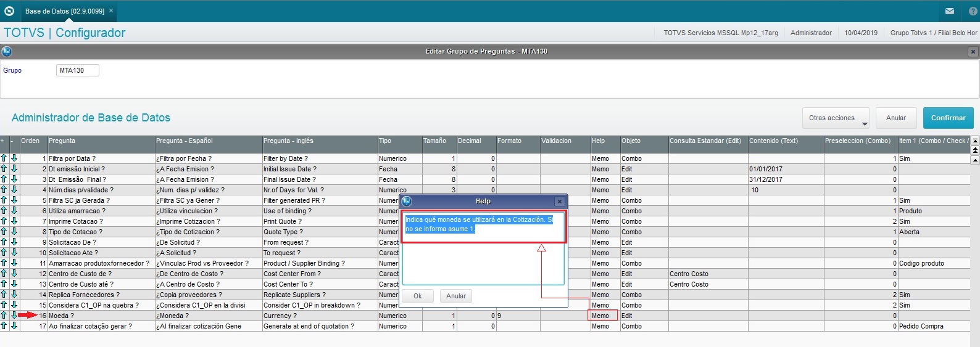The image size is (980, 347).
Task: Click the '31/12/2017' content cell
Action: [x=786, y=179]
